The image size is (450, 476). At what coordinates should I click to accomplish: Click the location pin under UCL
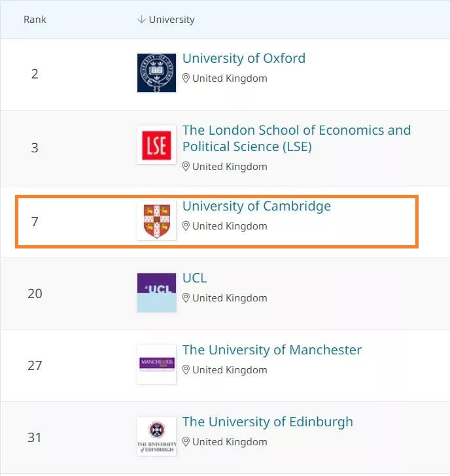coord(186,298)
